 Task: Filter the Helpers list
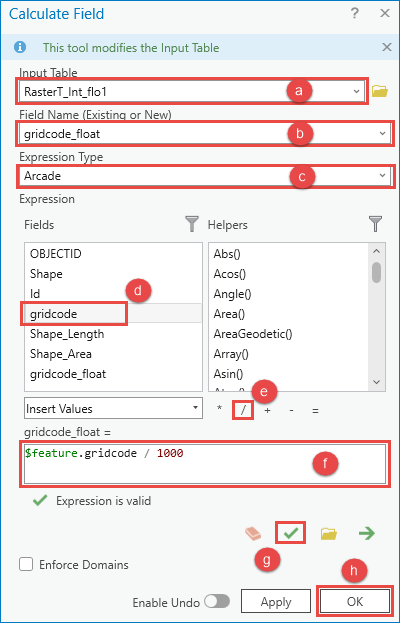375,224
